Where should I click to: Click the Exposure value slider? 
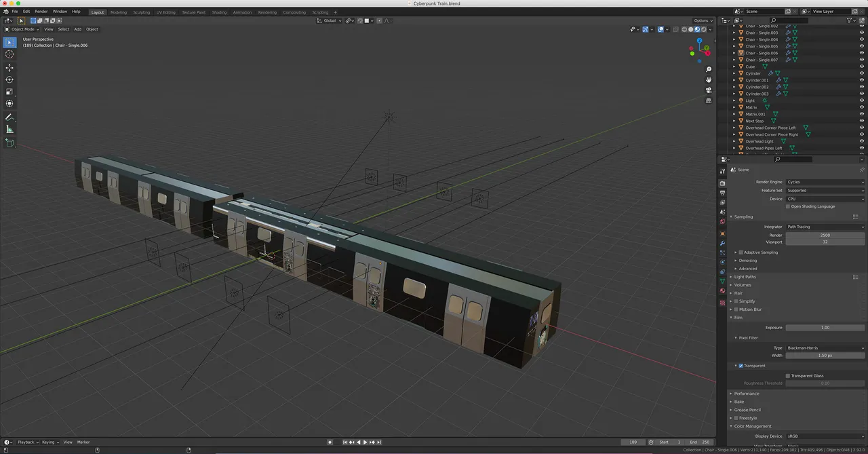click(x=825, y=328)
